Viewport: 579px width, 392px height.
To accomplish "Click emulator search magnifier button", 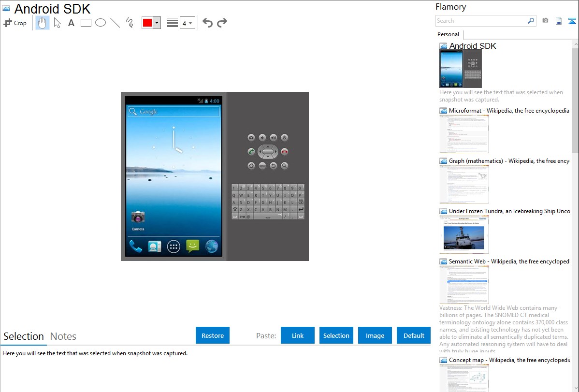I will [x=284, y=165].
